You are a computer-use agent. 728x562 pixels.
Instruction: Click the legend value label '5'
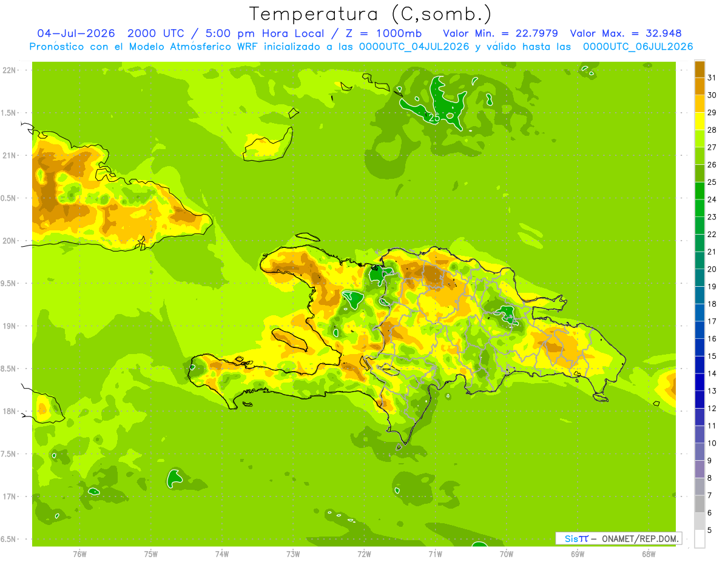[710, 530]
